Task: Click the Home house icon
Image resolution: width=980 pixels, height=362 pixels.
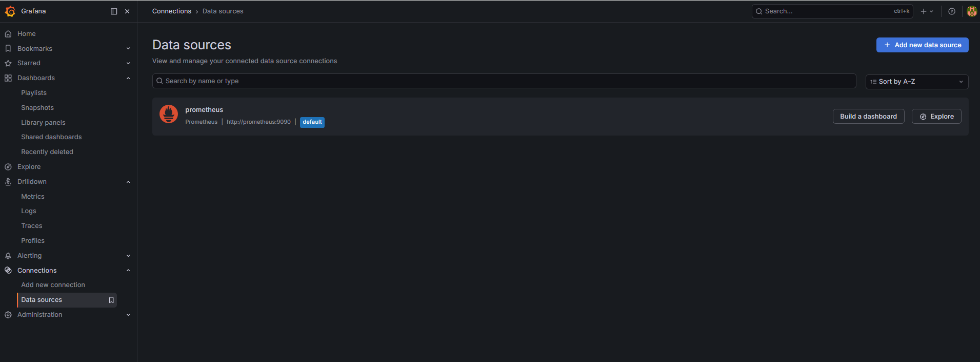Action: tap(8, 34)
